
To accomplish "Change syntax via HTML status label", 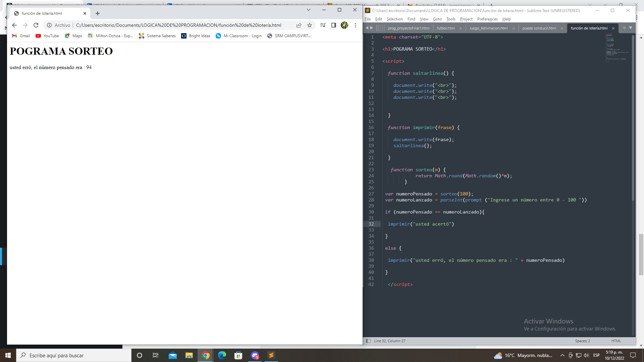I will pos(616,341).
